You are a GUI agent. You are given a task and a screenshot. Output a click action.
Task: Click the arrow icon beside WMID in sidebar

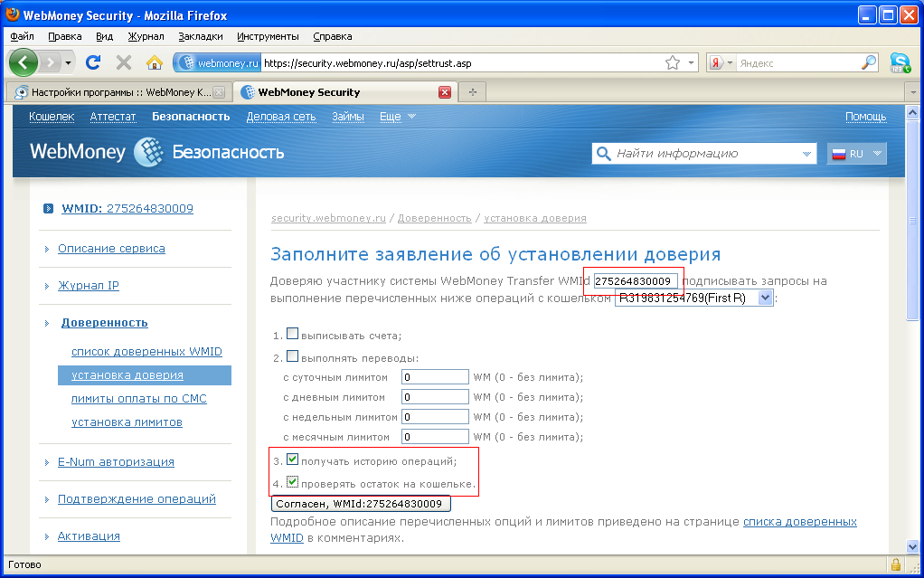[x=48, y=208]
